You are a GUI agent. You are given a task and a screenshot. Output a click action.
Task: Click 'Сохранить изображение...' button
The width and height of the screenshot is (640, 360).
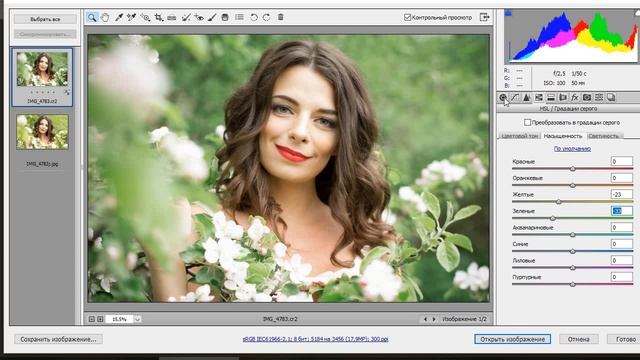tap(58, 339)
